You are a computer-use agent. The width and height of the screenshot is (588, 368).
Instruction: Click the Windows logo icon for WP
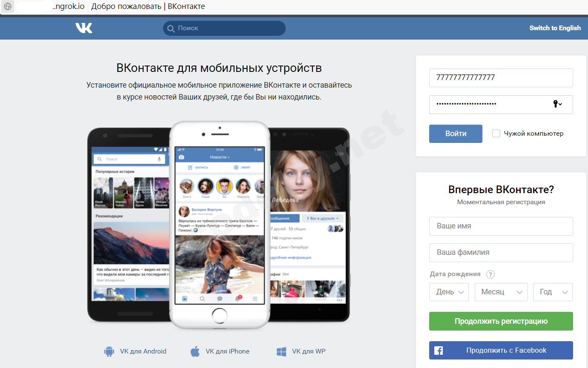click(x=281, y=352)
